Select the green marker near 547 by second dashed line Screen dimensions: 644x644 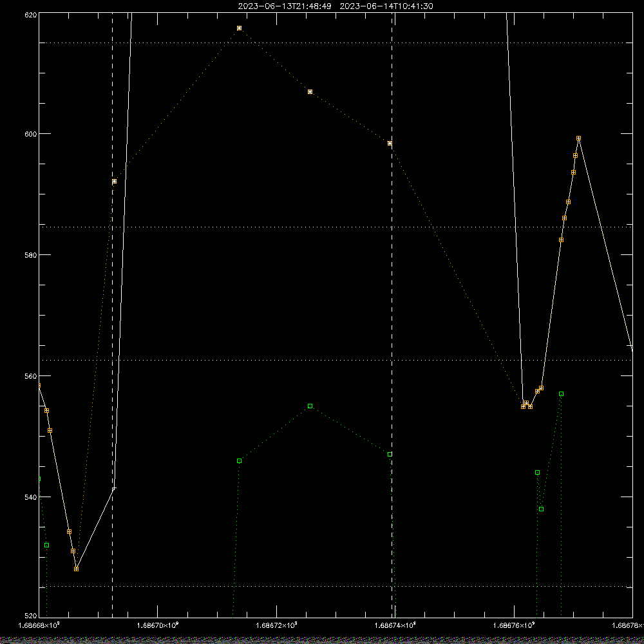click(390, 455)
